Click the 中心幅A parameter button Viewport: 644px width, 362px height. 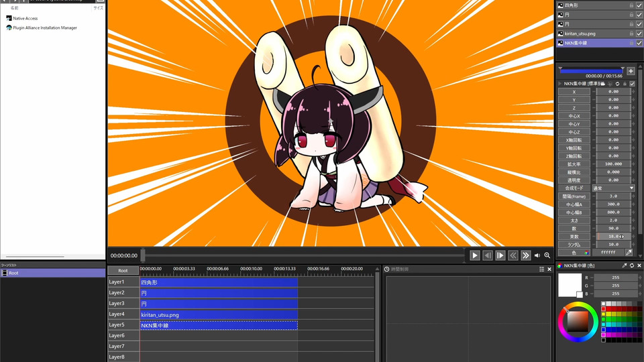click(x=574, y=204)
